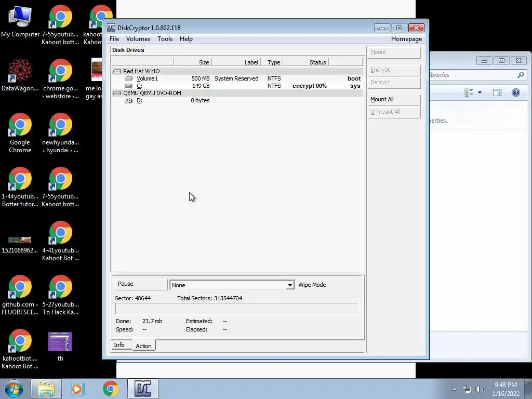
Task: Click the Label column header
Action: (236, 62)
